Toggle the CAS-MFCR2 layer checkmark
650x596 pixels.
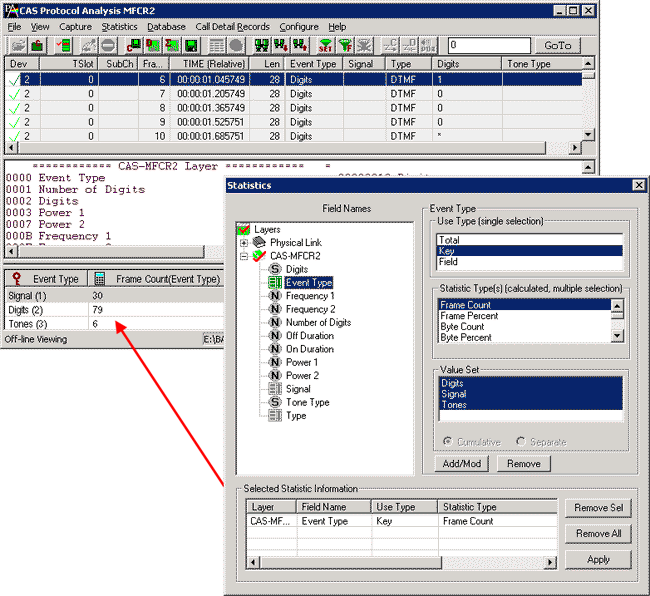[x=259, y=256]
